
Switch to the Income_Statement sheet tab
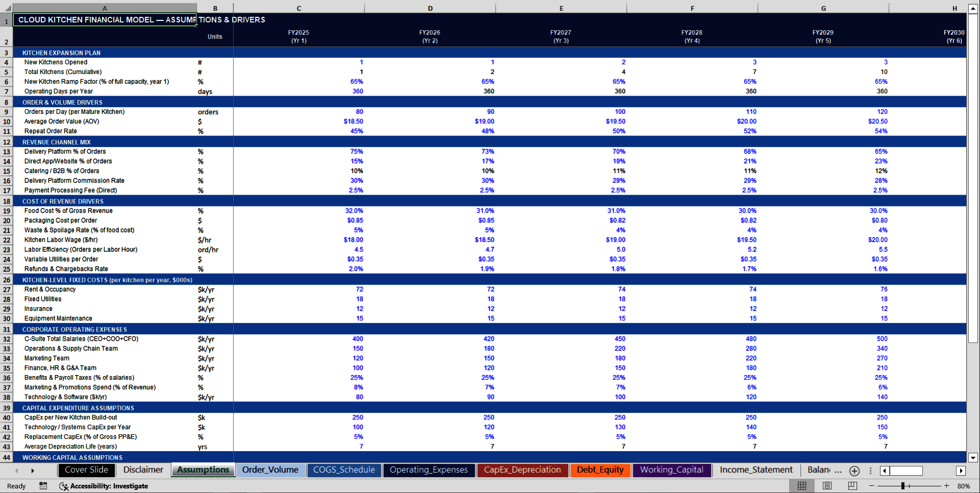pyautogui.click(x=756, y=470)
